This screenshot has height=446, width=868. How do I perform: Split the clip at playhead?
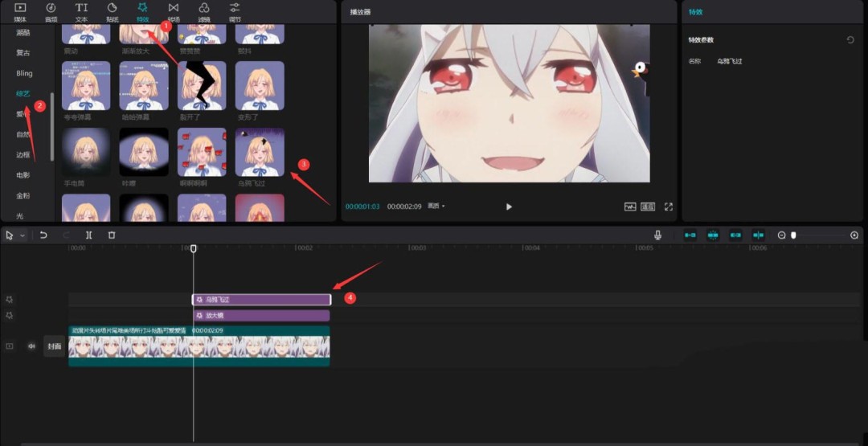pyautogui.click(x=89, y=235)
